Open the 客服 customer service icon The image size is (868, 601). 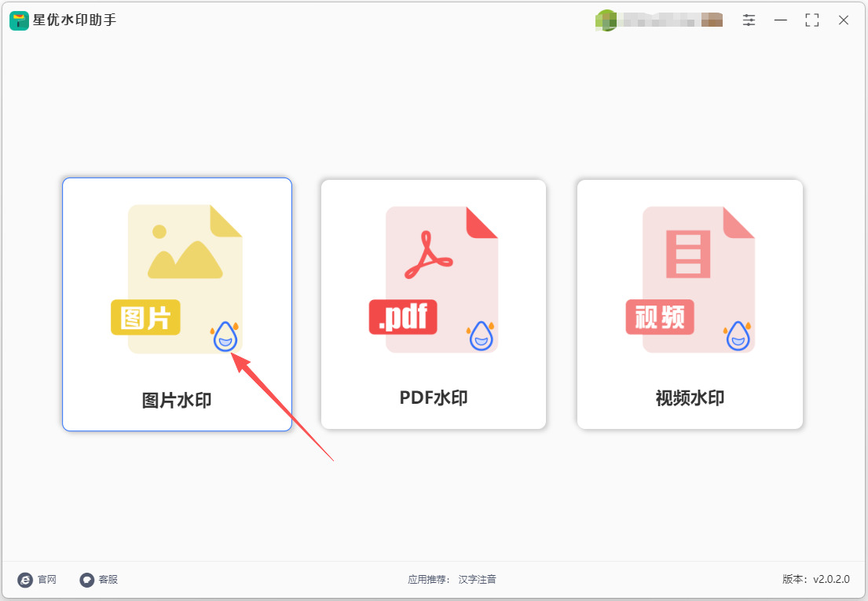[x=87, y=580]
